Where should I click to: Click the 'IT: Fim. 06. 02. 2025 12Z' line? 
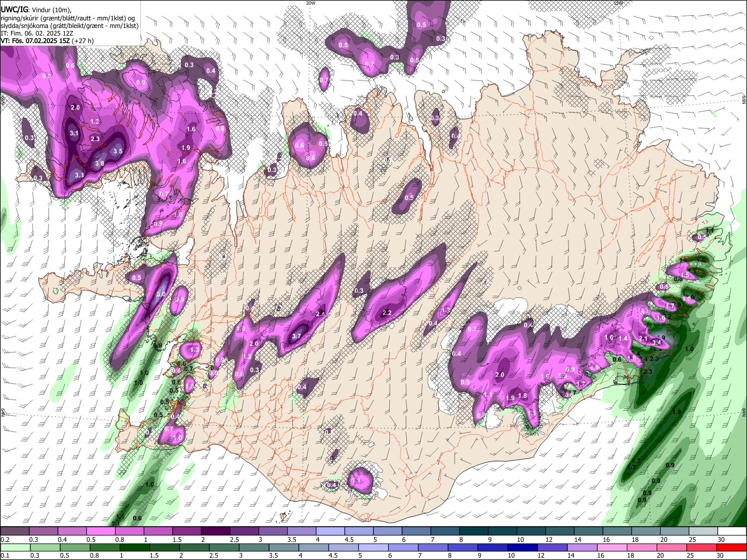tap(37, 33)
